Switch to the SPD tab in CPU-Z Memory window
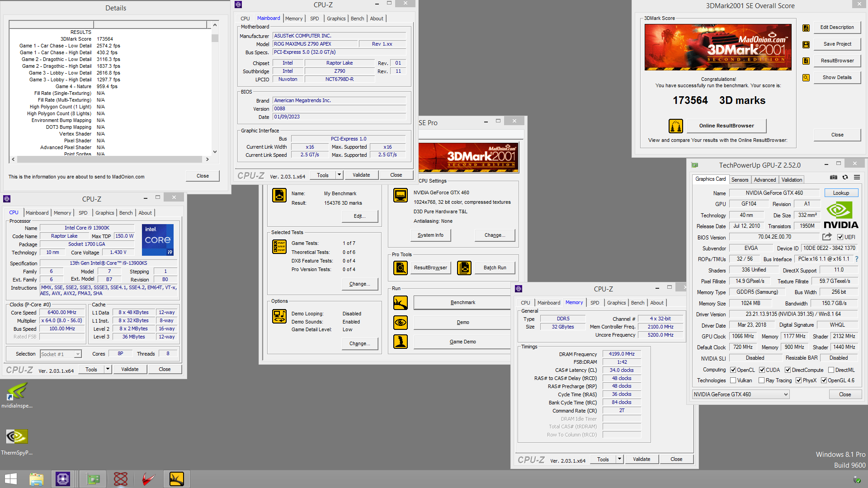 [x=595, y=303]
